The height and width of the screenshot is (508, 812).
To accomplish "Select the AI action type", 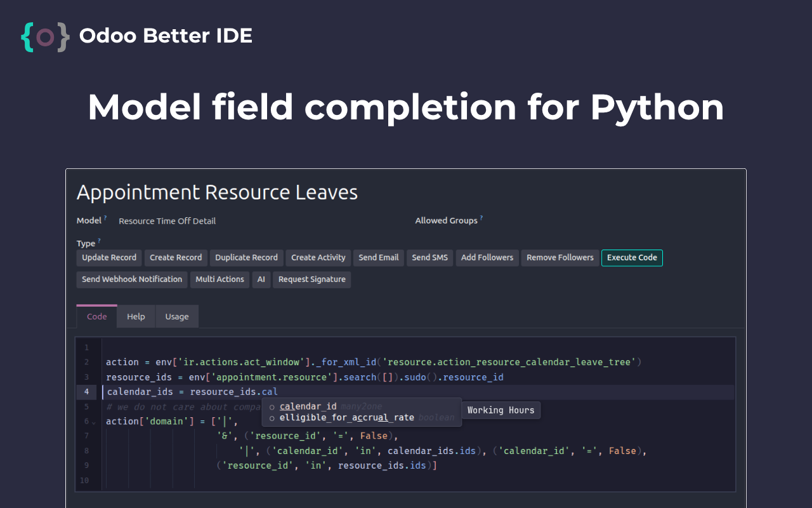I will point(261,279).
